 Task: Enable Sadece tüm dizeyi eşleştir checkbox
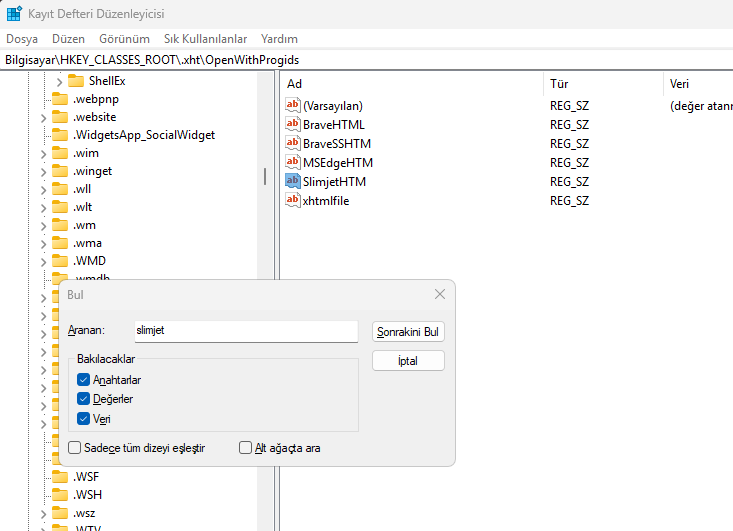coord(74,448)
